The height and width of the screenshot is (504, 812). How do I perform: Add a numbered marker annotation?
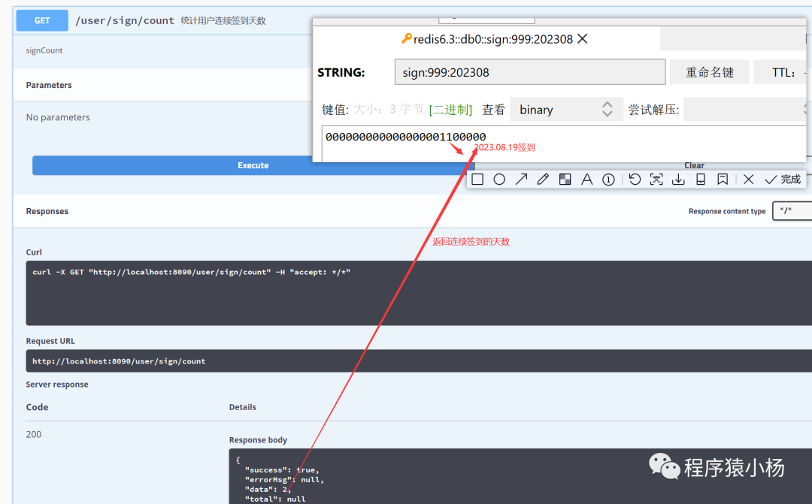click(609, 180)
